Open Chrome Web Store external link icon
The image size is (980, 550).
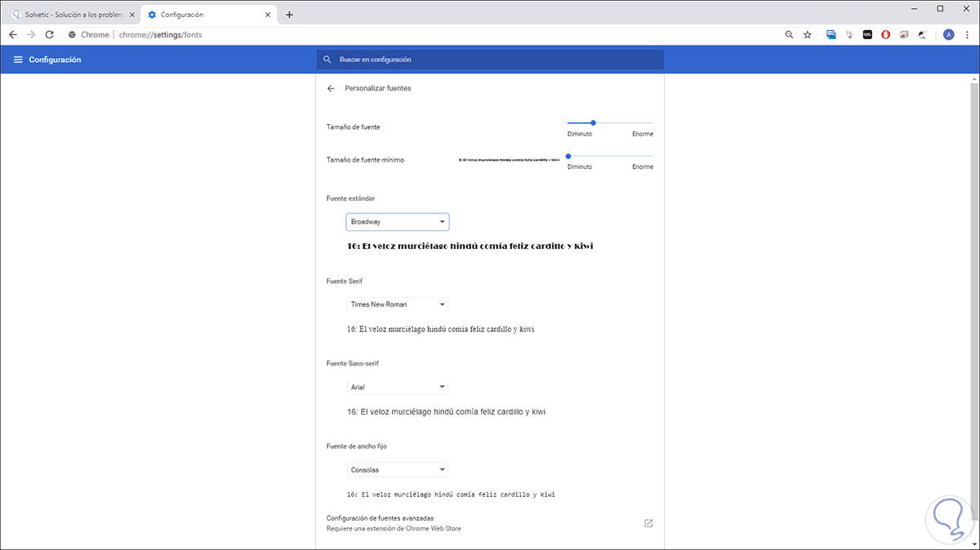pos(648,523)
